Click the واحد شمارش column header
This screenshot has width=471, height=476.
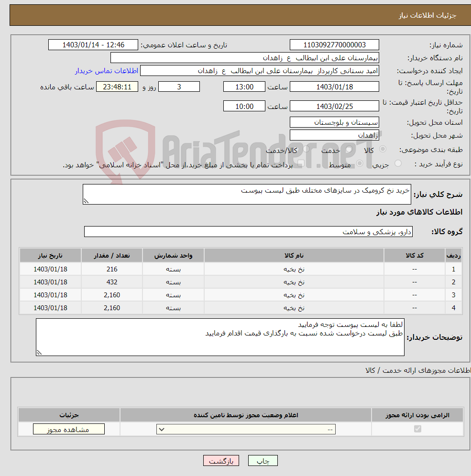pos(173,255)
